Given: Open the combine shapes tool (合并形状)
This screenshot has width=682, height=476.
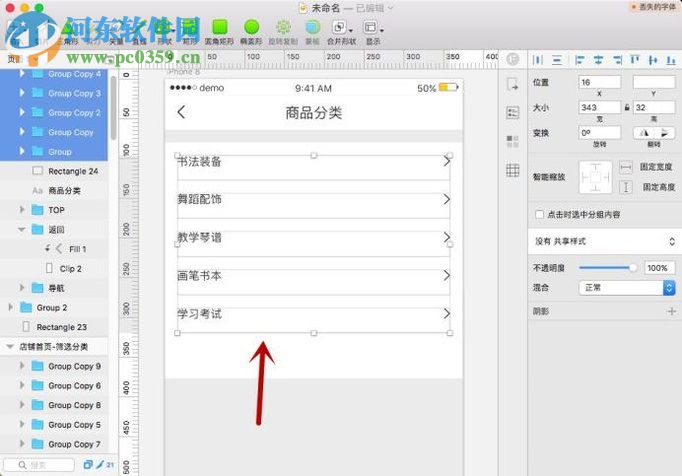Looking at the screenshot, I should pyautogui.click(x=341, y=32).
